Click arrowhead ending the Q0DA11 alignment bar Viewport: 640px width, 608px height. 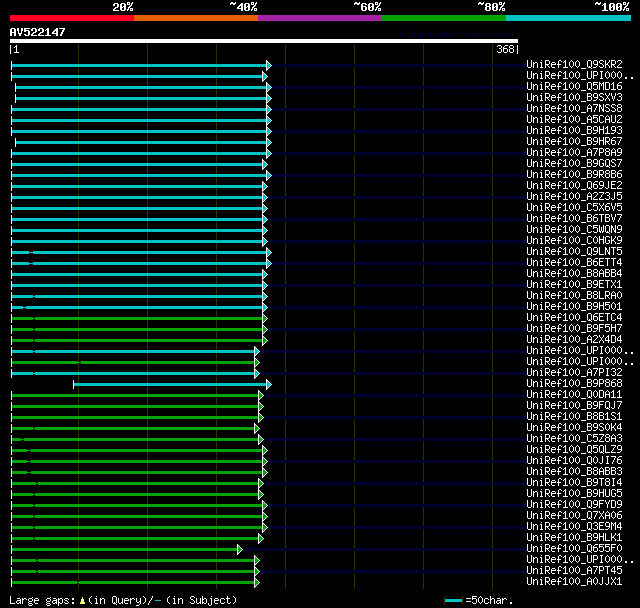(x=261, y=395)
